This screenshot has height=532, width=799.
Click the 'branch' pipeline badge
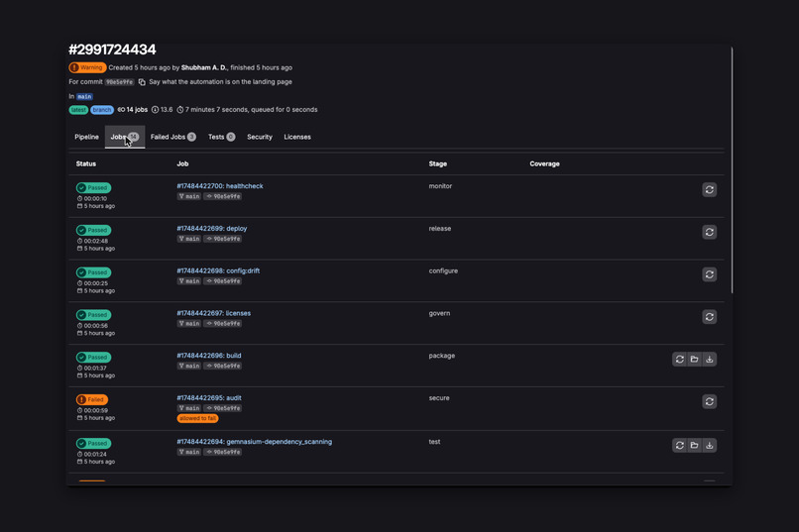102,110
